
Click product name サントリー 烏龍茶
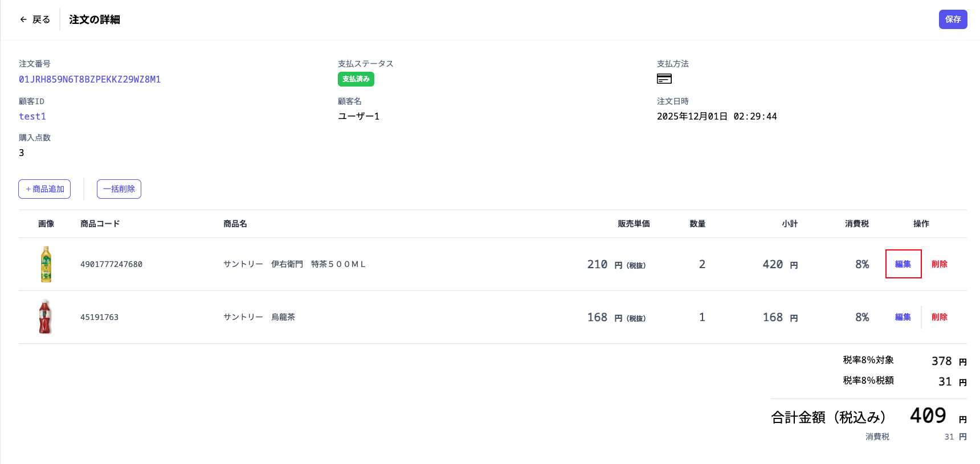259,317
